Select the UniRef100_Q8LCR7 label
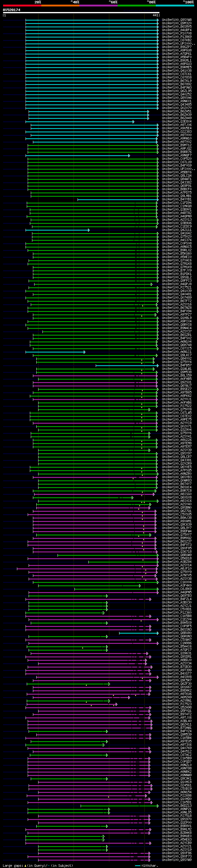 pyautogui.click(x=176, y=457)
